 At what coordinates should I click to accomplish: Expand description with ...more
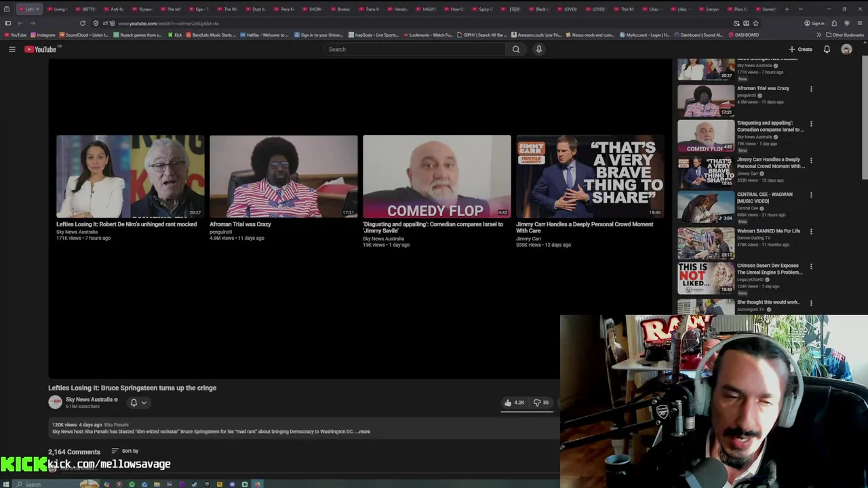(363, 432)
